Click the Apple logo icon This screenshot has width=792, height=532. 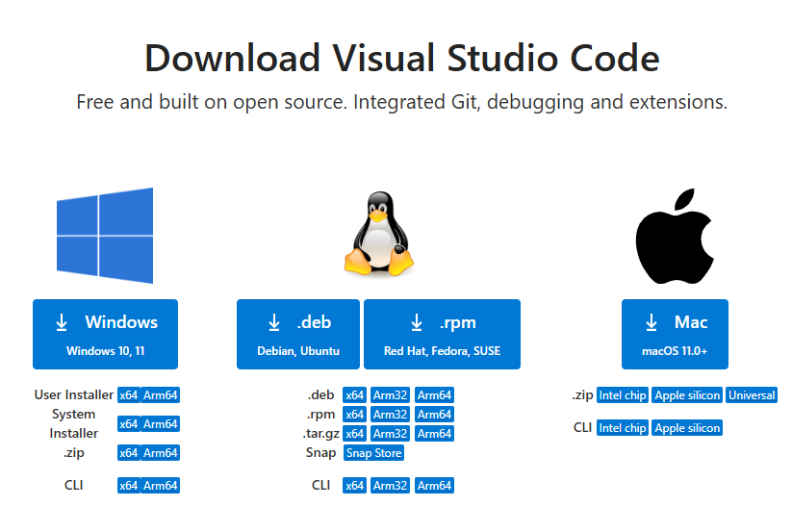pos(675,236)
